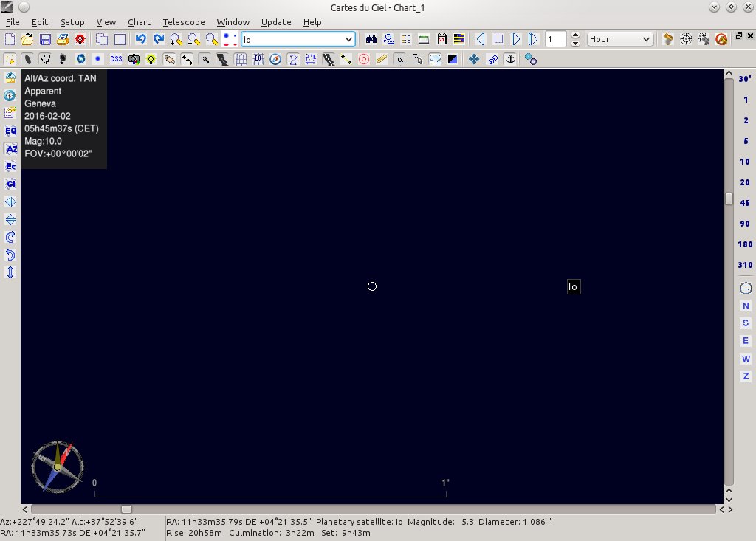Point the chart toward North (N)
Screen dimensions: 756x541
point(746,306)
